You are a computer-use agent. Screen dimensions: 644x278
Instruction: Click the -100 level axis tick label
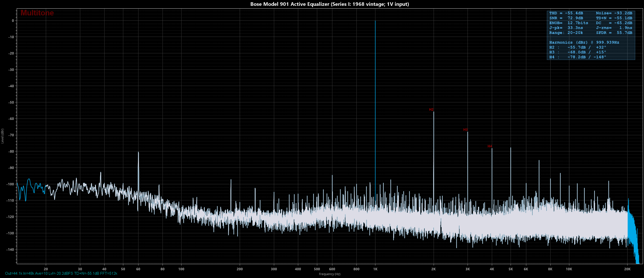point(10,184)
